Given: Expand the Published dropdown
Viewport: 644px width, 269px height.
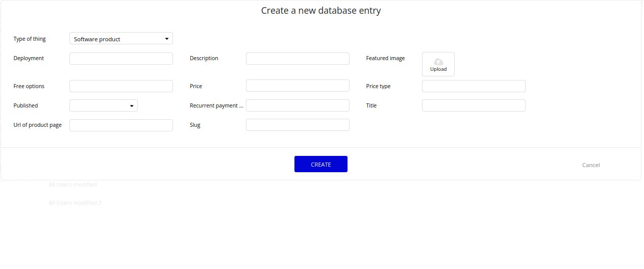Looking at the screenshot, I should [104, 105].
